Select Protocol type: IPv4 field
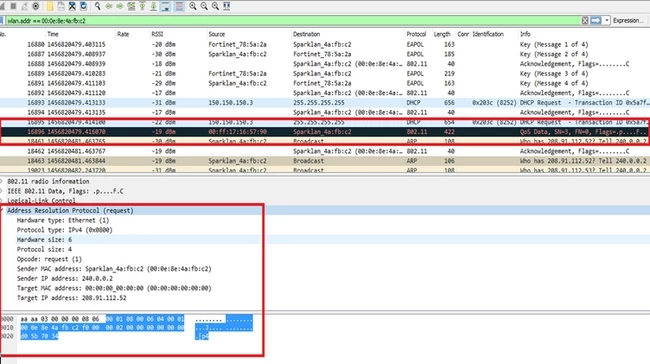 click(x=65, y=230)
